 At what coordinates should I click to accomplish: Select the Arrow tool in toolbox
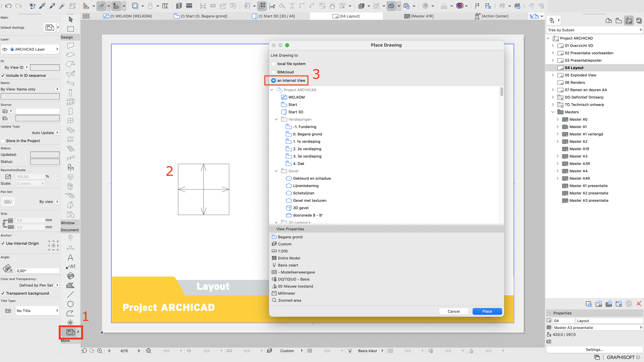[x=70, y=19]
